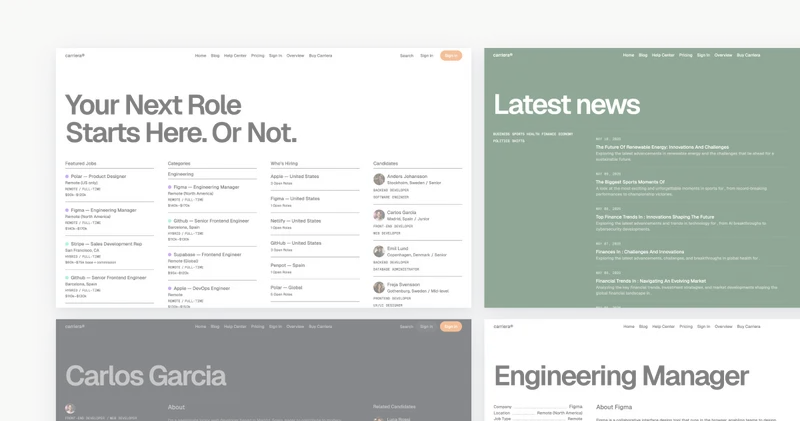Open Netlify — United States hiring entry
The height and width of the screenshot is (421, 800).
[296, 221]
